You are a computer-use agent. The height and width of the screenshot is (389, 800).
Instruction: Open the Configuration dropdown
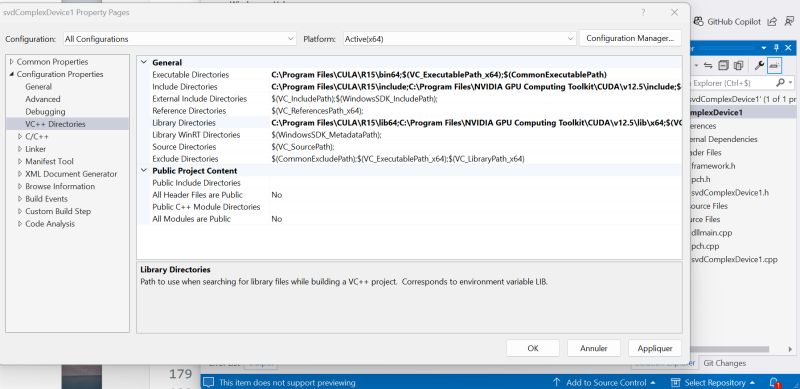180,39
